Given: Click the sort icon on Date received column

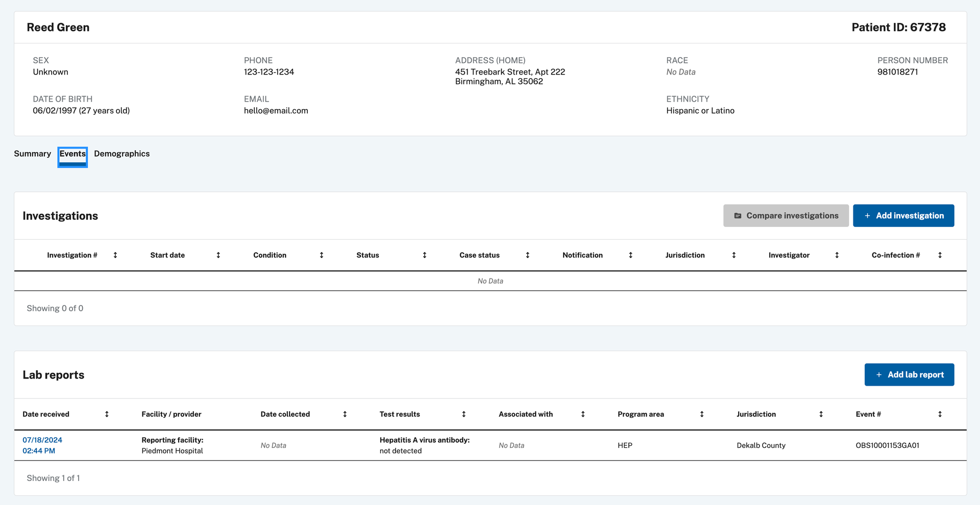Looking at the screenshot, I should 107,414.
